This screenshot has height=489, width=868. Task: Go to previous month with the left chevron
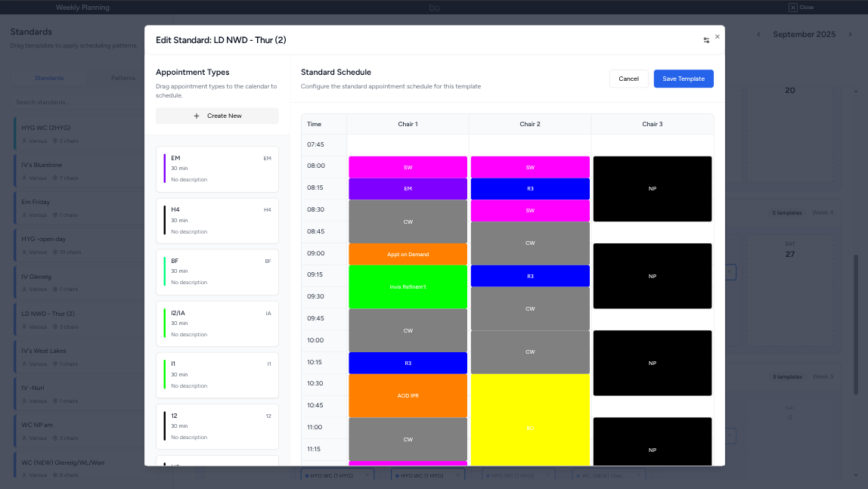(x=758, y=34)
